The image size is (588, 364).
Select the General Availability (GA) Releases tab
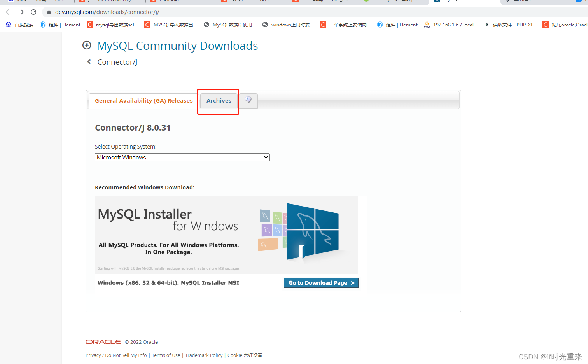(144, 101)
